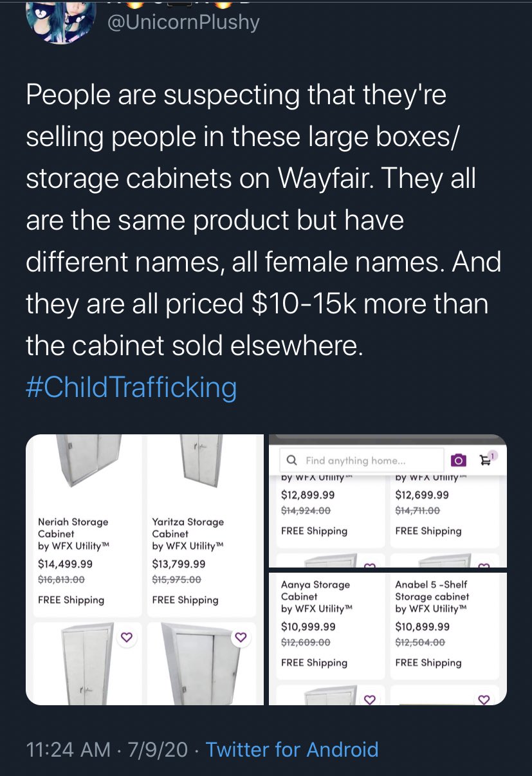This screenshot has width=532, height=776.
Task: Click the "Twitter for Android" source link
Action: pos(291,750)
